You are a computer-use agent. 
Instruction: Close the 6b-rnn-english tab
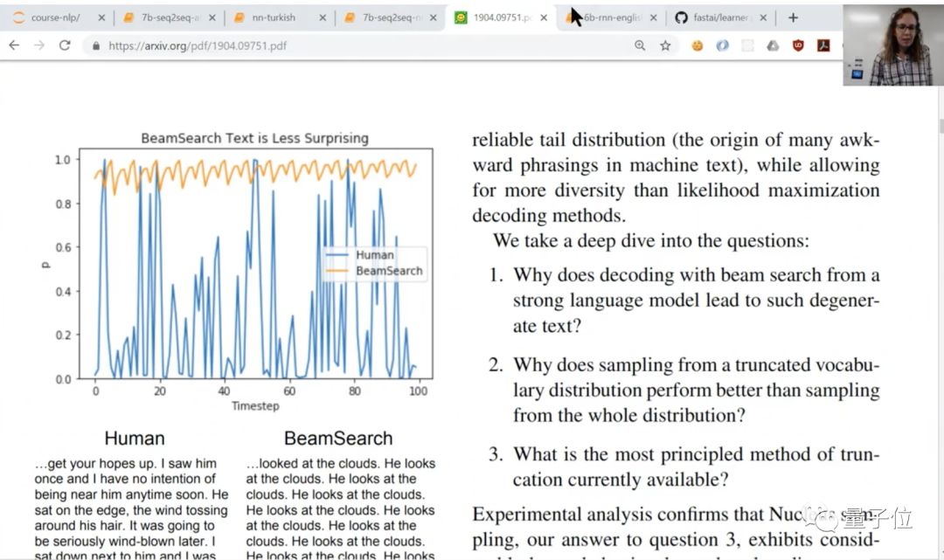(654, 18)
